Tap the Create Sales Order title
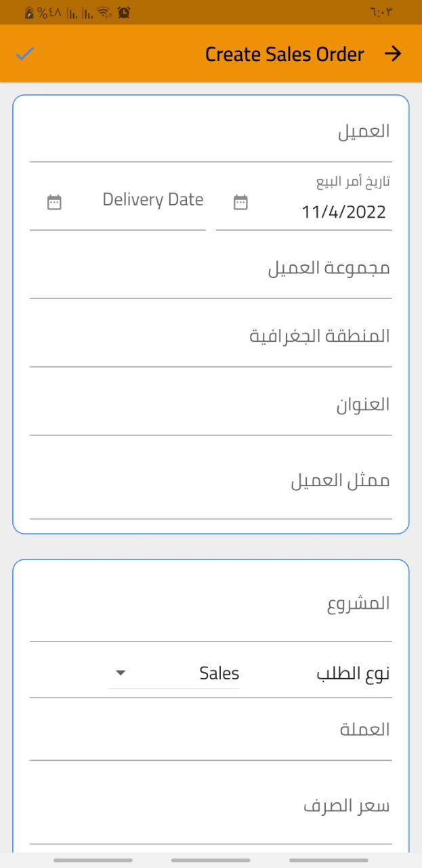Image resolution: width=422 pixels, height=868 pixels. pyautogui.click(x=284, y=54)
